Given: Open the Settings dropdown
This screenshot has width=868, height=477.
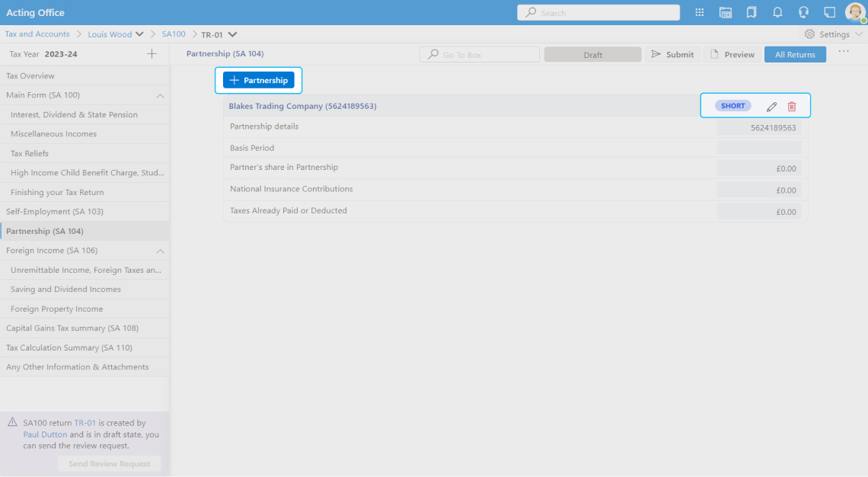Looking at the screenshot, I should coord(834,34).
